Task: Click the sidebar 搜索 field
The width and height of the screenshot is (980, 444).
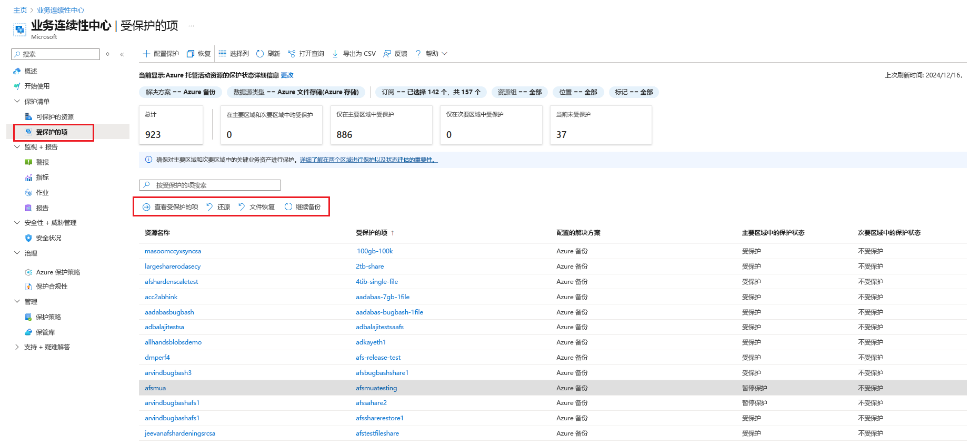Action: coord(55,54)
